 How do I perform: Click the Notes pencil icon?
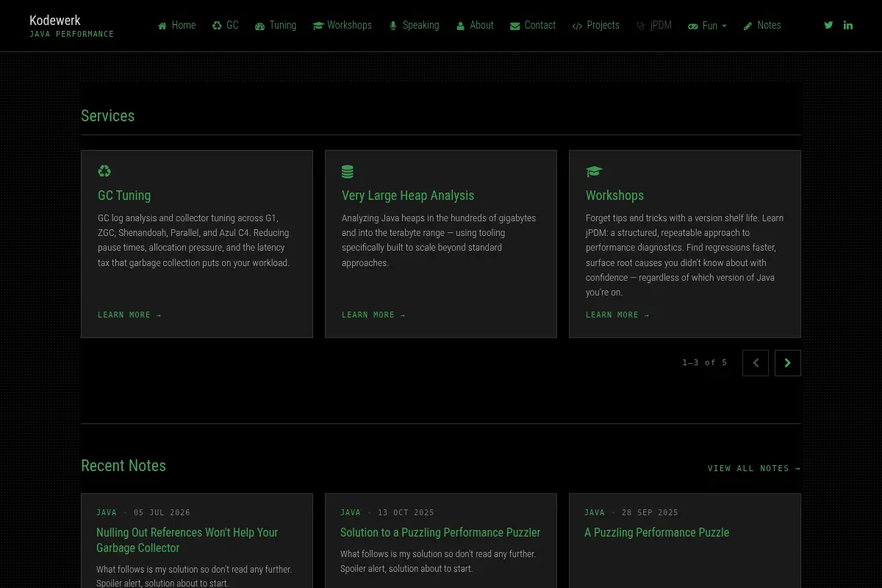[x=747, y=26]
